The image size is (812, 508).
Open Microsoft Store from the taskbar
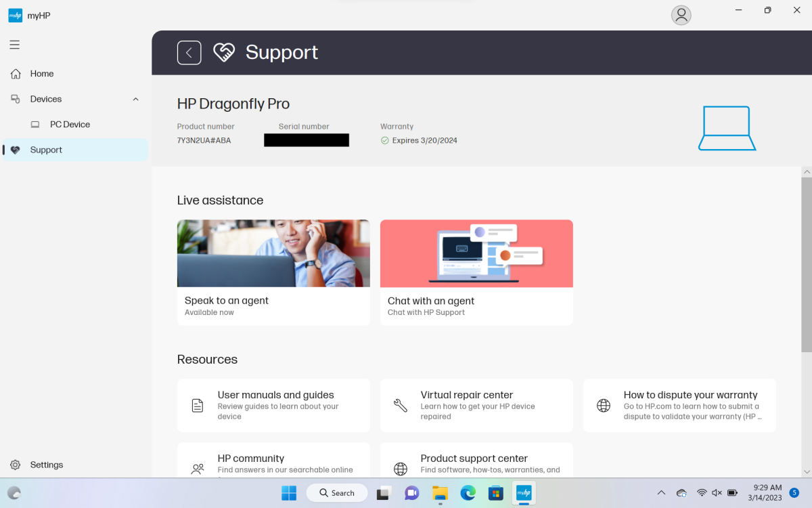tap(496, 492)
